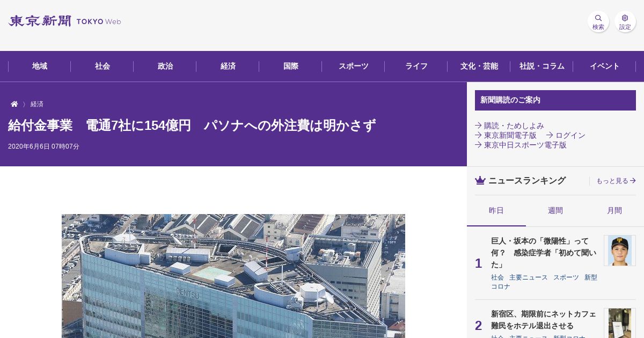Open the 政治 navigation menu
Image resolution: width=644 pixels, height=338 pixels.
165,67
